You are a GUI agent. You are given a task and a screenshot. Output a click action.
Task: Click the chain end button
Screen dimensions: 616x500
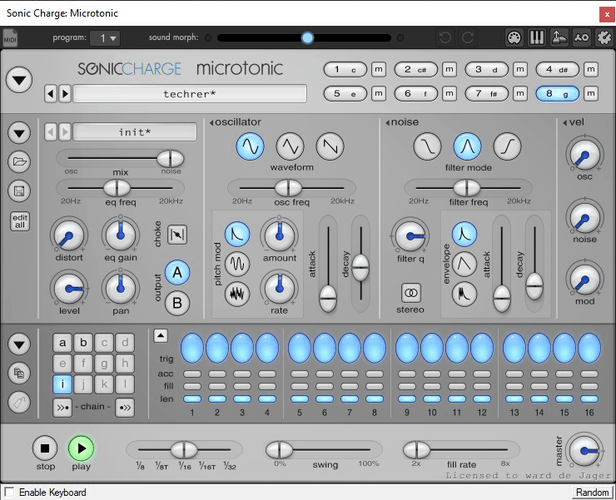pyautogui.click(x=125, y=408)
